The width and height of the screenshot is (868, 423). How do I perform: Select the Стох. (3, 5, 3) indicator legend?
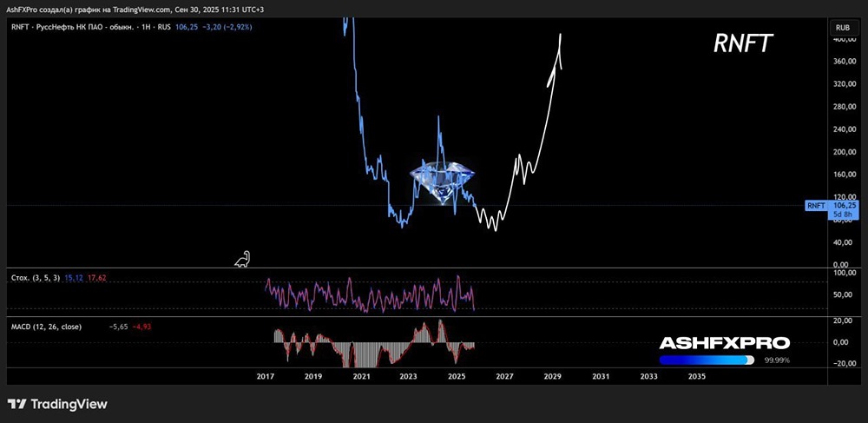(35, 278)
